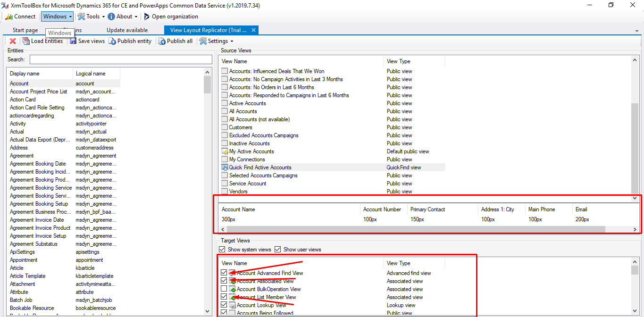Uncheck the Account List Member View checkbox

pos(224,297)
